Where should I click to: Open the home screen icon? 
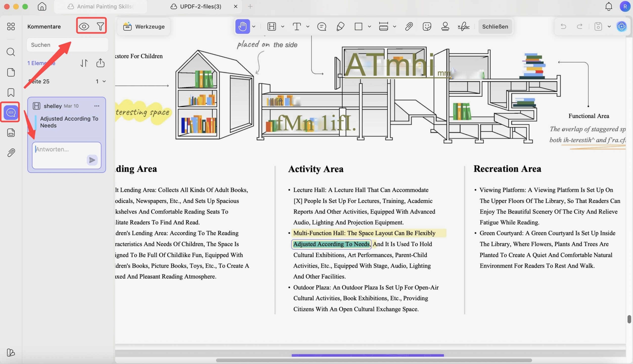[x=42, y=6]
